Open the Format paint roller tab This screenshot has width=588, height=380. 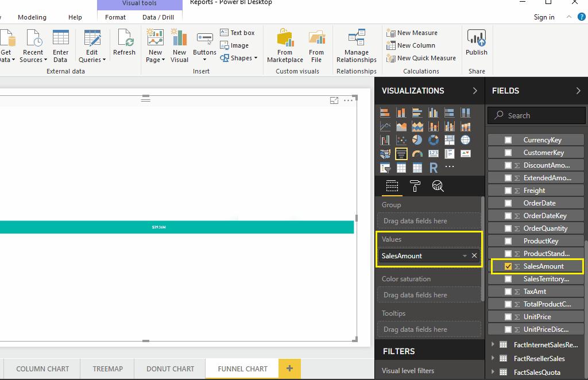(x=415, y=186)
